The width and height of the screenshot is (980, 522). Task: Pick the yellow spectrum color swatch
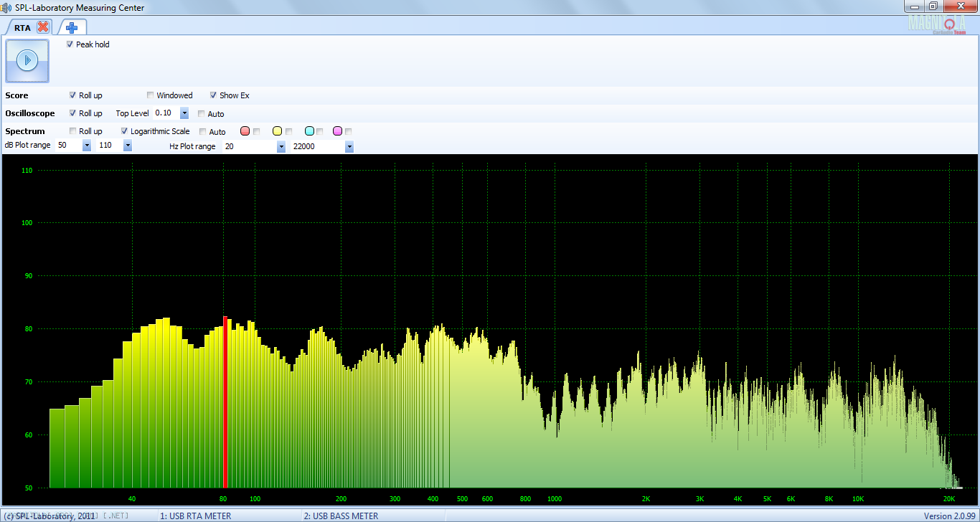coord(277,131)
